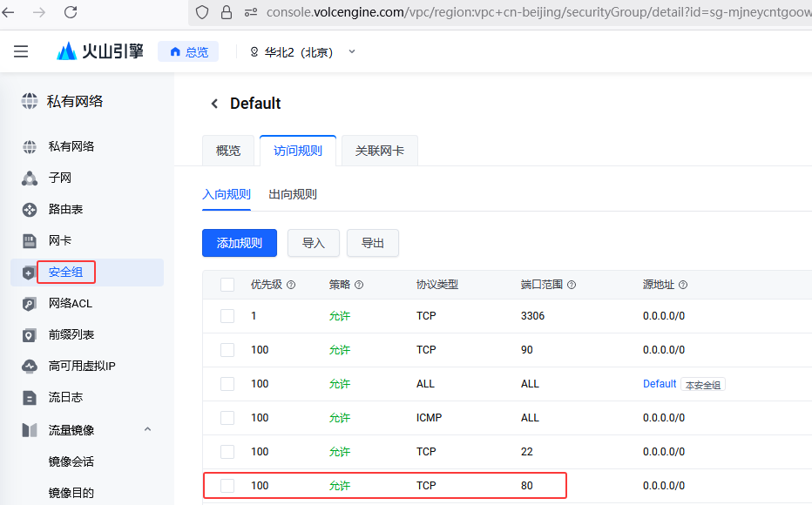Viewport: 812px width, 505px height.
Task: Open the hamburger navigation menu
Action: pos(21,52)
